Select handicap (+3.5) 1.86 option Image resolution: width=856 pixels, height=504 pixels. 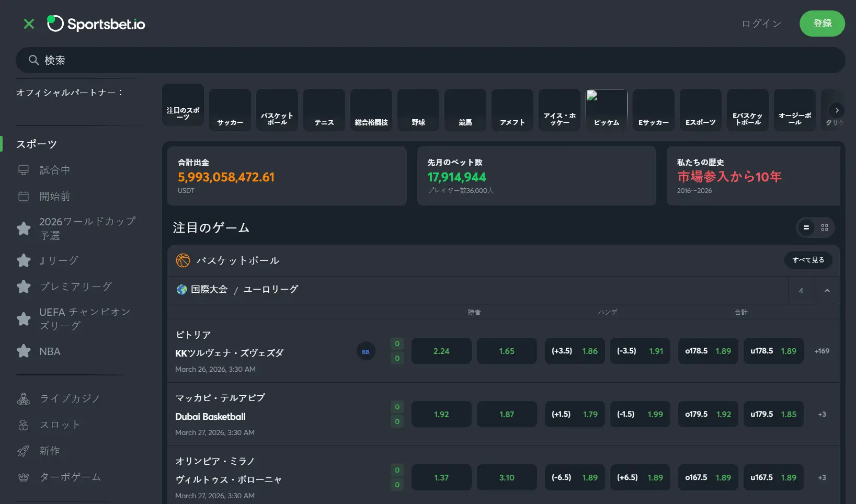(x=575, y=351)
